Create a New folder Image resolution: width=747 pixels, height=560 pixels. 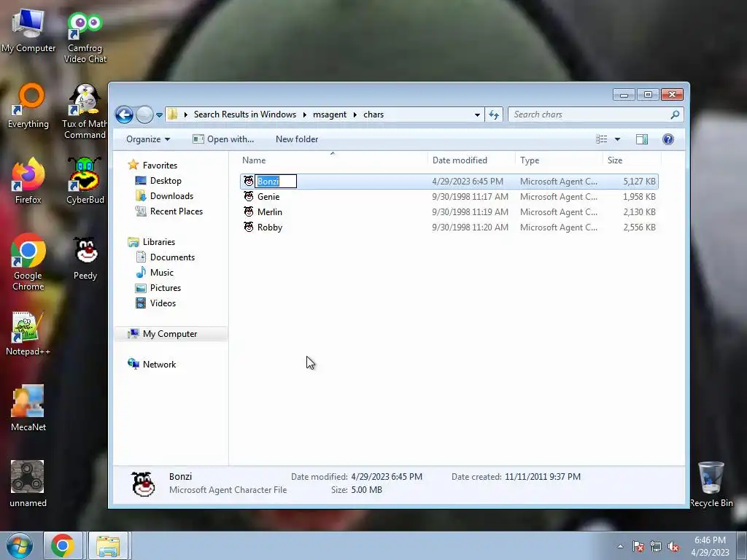[x=297, y=139]
